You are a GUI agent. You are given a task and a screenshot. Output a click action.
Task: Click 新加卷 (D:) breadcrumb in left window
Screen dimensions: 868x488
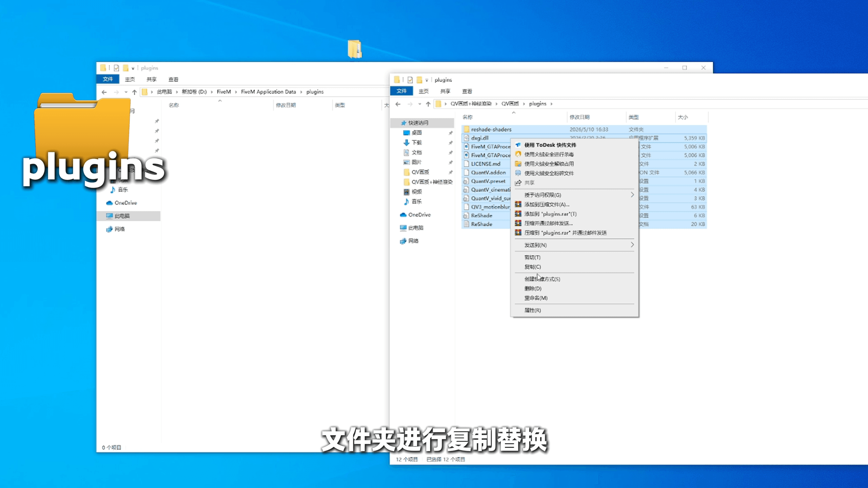click(x=194, y=91)
